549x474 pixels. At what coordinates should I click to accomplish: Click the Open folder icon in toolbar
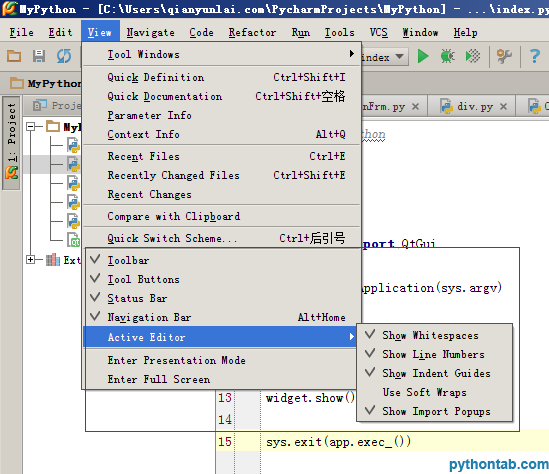14,56
